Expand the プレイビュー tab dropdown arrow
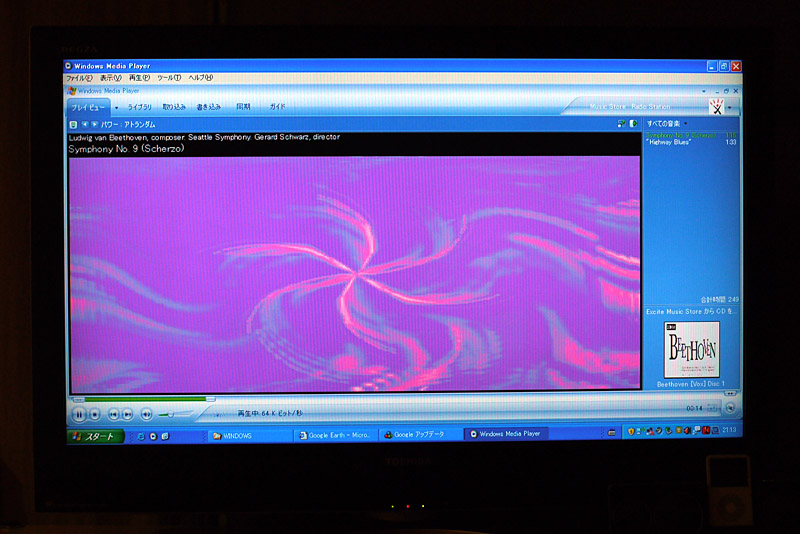The height and width of the screenshot is (534, 800). pyautogui.click(x=116, y=107)
